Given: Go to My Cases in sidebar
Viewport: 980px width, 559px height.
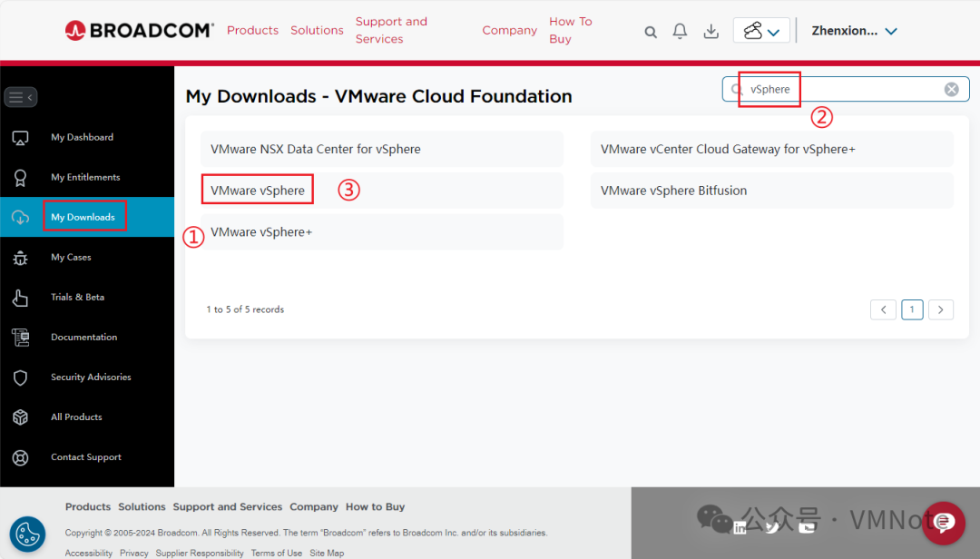Looking at the screenshot, I should 72,257.
